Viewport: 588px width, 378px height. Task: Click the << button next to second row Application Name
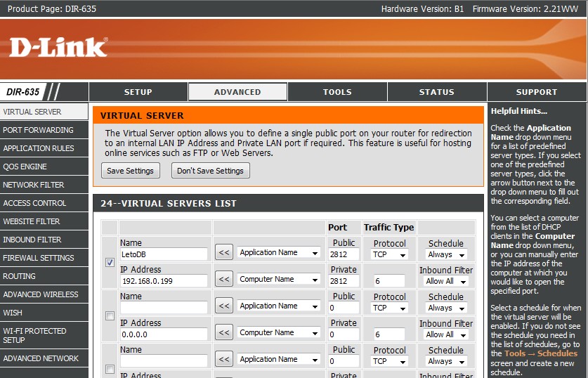[224, 306]
